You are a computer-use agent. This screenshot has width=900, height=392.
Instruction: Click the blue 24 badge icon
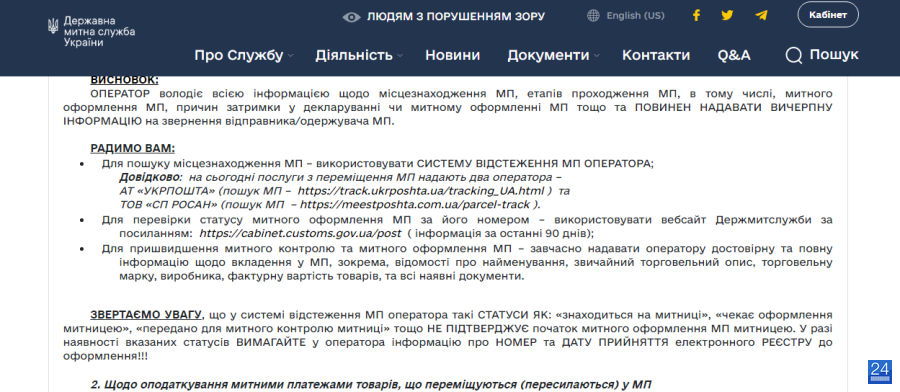(x=879, y=372)
